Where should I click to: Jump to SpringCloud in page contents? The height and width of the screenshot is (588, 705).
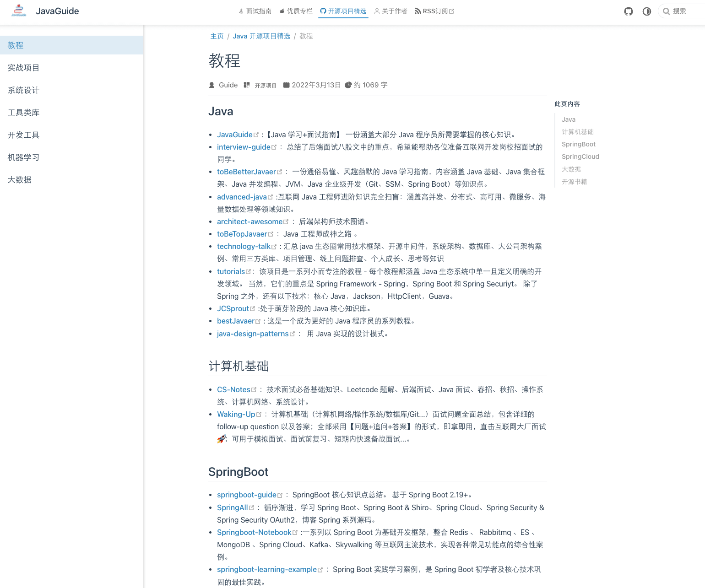point(580,156)
